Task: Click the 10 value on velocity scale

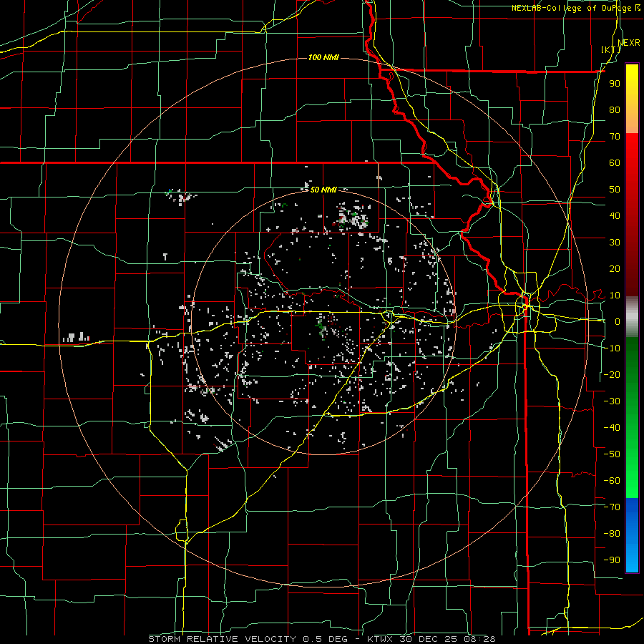Action: pos(615,296)
